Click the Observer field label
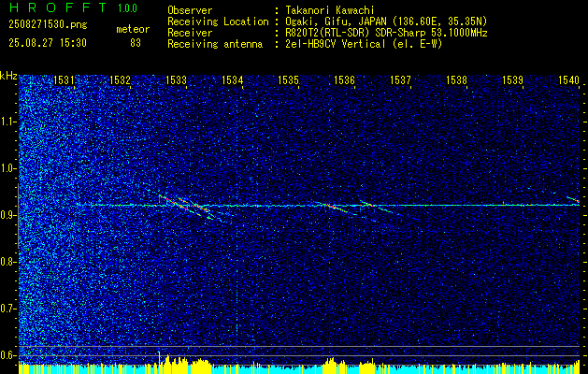The image size is (588, 374). (x=190, y=10)
